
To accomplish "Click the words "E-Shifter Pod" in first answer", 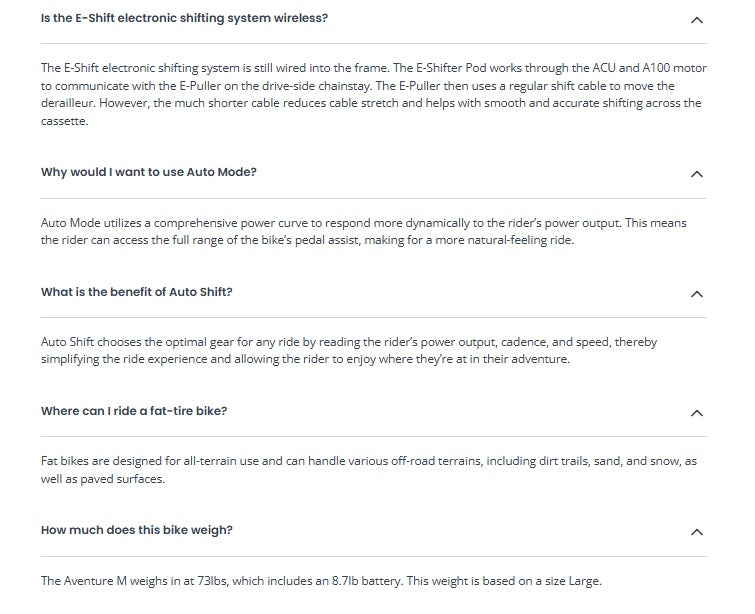I will pyautogui.click(x=433, y=68).
